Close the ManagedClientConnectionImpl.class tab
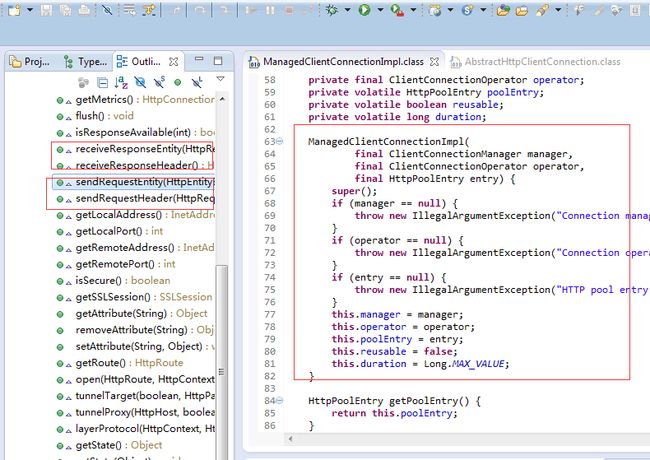Viewport: 650px width, 460px height. click(434, 62)
